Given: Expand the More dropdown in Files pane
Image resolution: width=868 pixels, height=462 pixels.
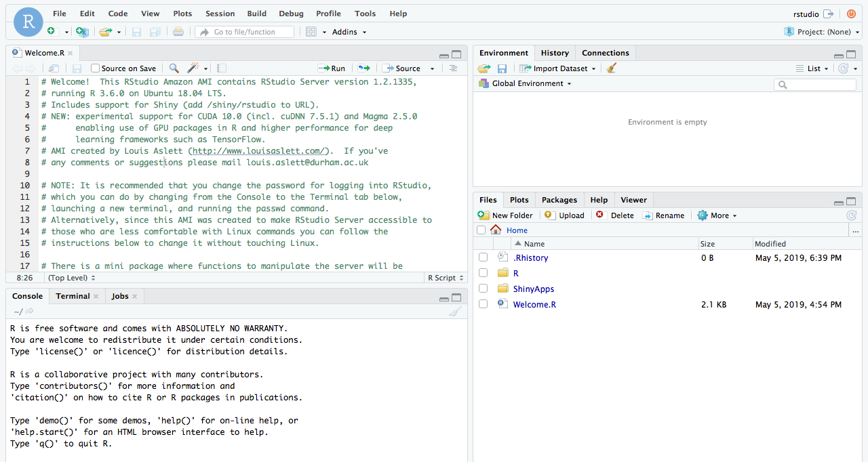Looking at the screenshot, I should 717,215.
